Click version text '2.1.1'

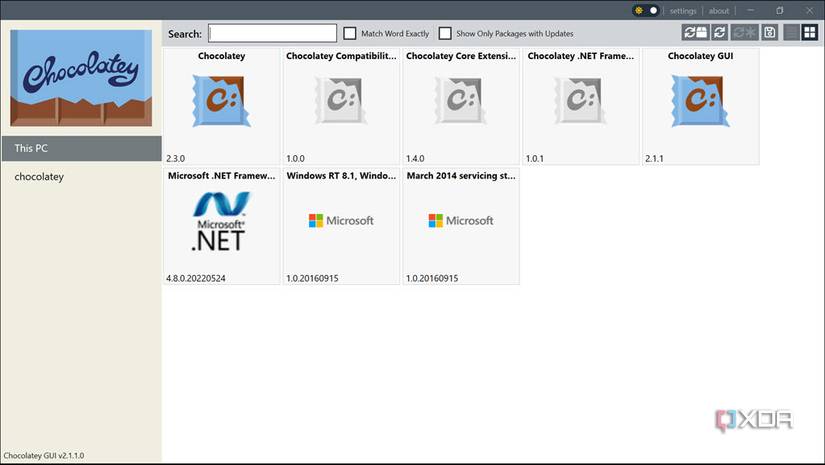pyautogui.click(x=655, y=158)
